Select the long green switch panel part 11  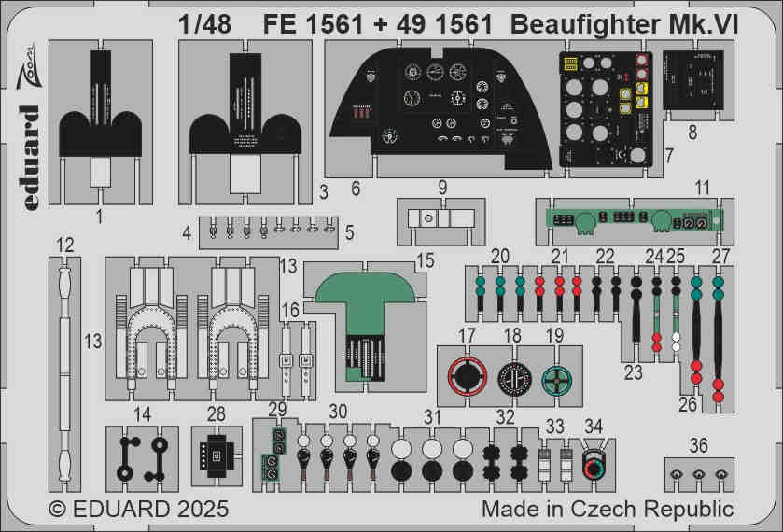(x=634, y=221)
